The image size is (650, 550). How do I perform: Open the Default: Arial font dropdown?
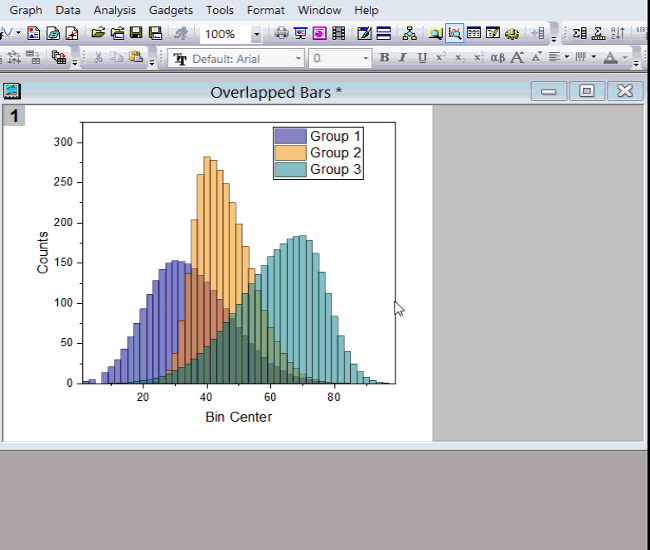[x=298, y=59]
